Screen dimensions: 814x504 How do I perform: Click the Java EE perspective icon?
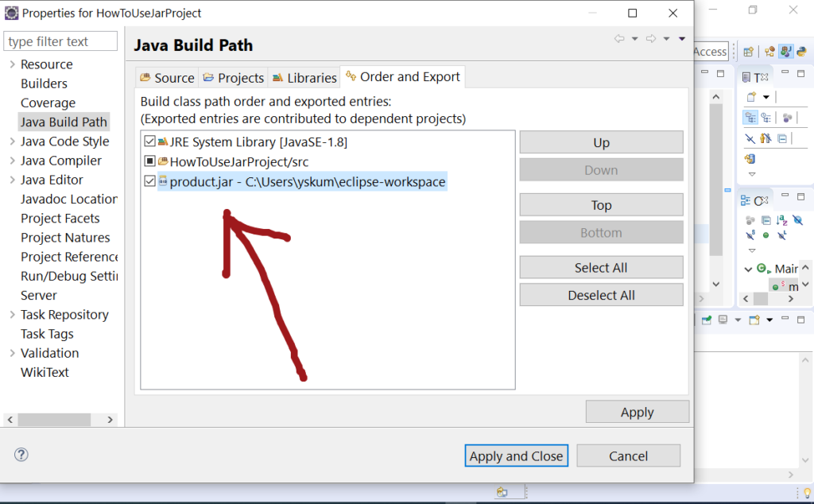tap(769, 51)
